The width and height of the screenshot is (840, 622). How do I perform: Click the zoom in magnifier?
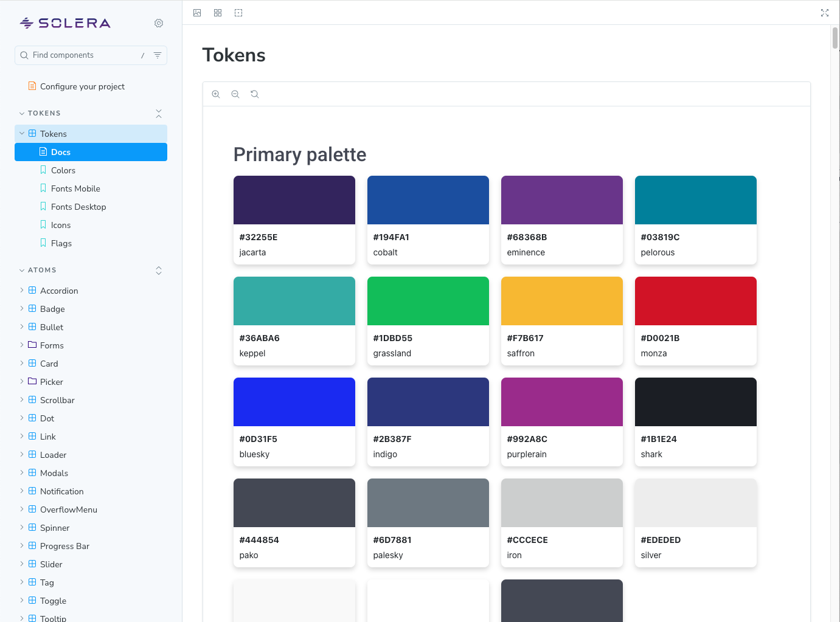pos(216,94)
